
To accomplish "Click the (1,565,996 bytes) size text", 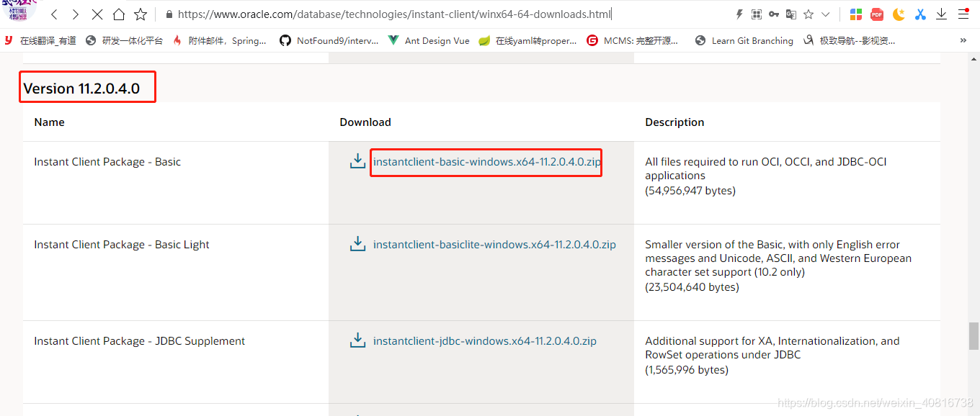I will [x=687, y=370].
